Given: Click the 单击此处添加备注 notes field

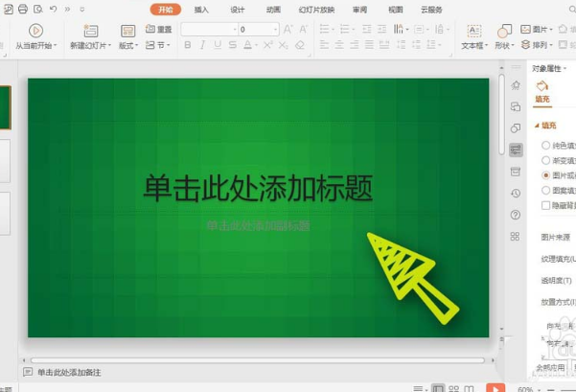Looking at the screenshot, I should click(x=69, y=373).
